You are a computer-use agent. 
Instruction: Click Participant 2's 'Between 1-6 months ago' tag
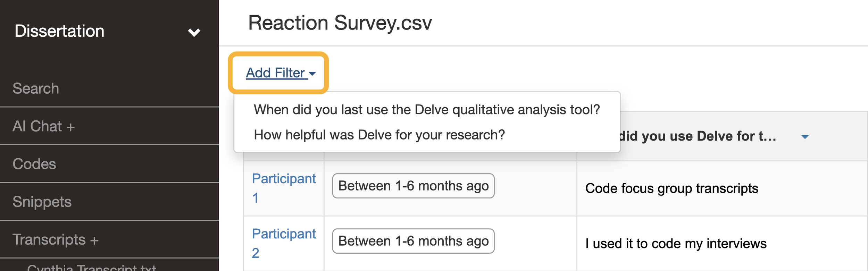413,241
